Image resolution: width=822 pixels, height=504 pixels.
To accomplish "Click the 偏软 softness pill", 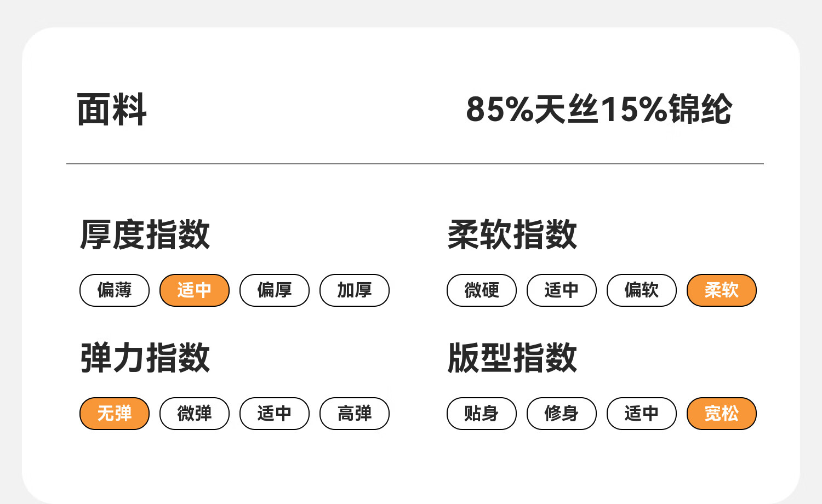I will (642, 290).
